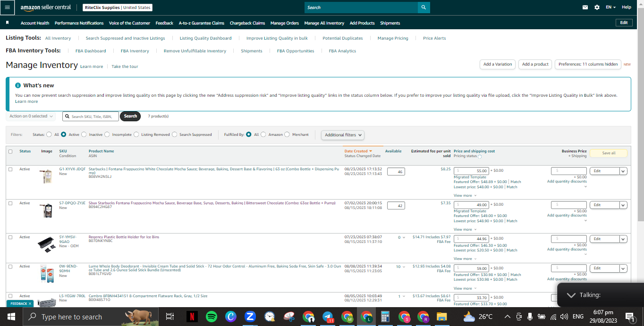Expand View more for Starbucks White Chocolate row

point(465,195)
